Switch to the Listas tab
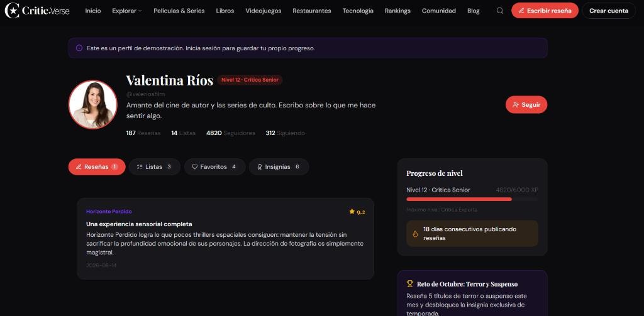This screenshot has height=316, width=644. [x=155, y=167]
